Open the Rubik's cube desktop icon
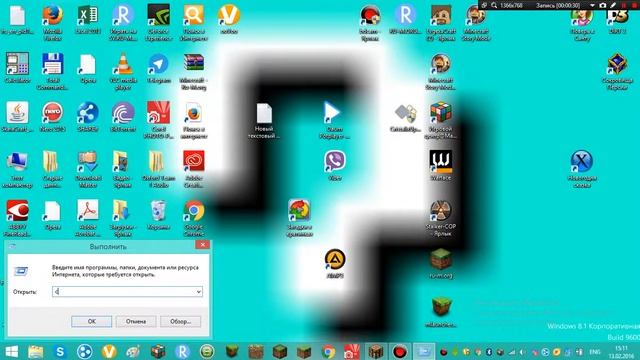The height and width of the screenshot is (360, 640). tap(440, 113)
